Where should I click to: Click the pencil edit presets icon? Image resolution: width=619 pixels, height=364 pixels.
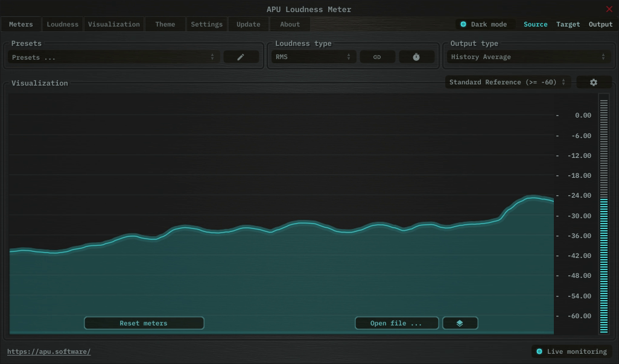241,57
